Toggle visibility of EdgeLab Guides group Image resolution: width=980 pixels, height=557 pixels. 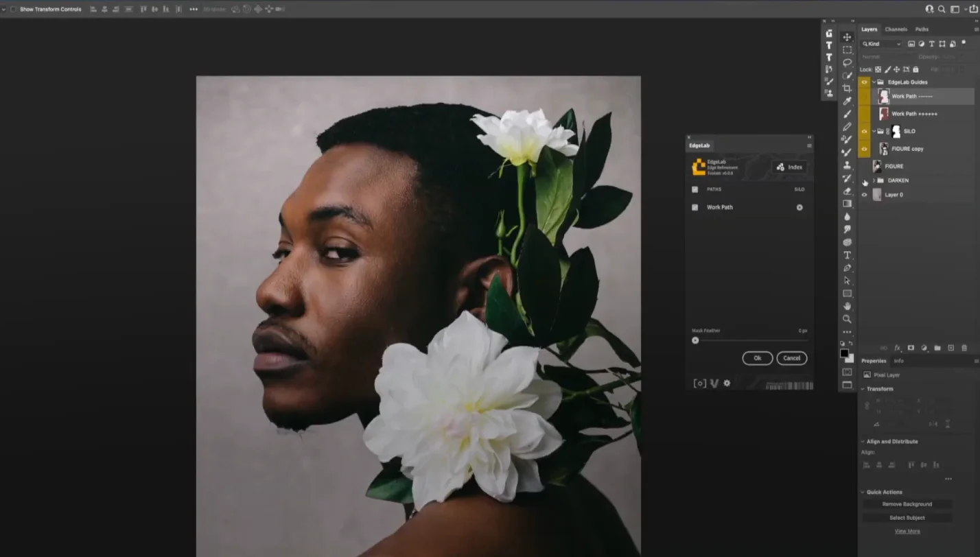coord(864,82)
